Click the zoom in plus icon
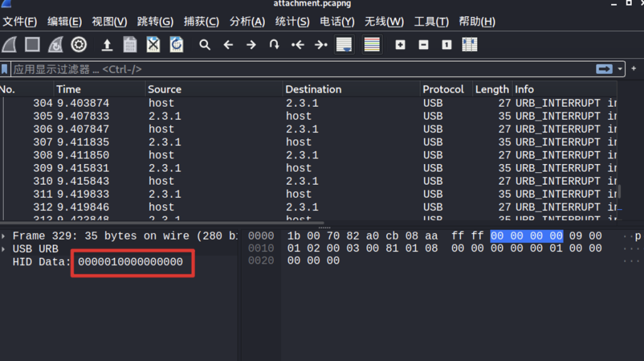The width and height of the screenshot is (644, 361). 400,45
